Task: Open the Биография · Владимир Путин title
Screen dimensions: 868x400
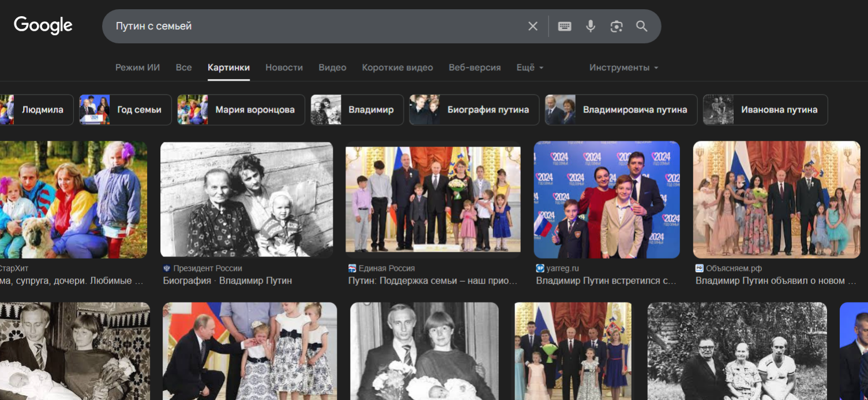Action: pos(227,281)
